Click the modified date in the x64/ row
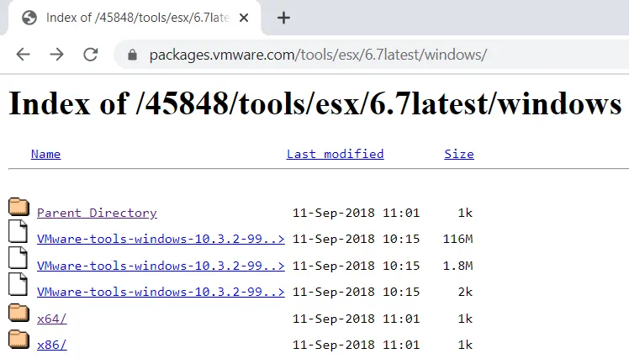 coord(356,319)
